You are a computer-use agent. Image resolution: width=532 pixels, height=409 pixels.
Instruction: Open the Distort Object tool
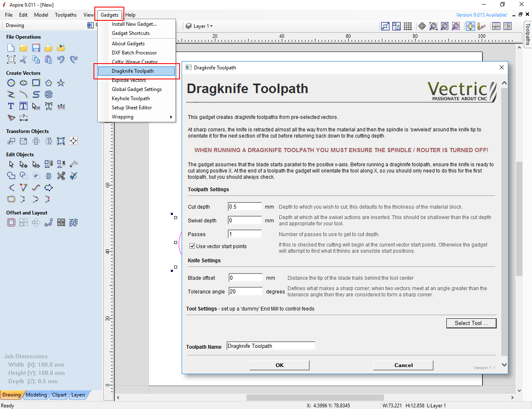coord(61,141)
